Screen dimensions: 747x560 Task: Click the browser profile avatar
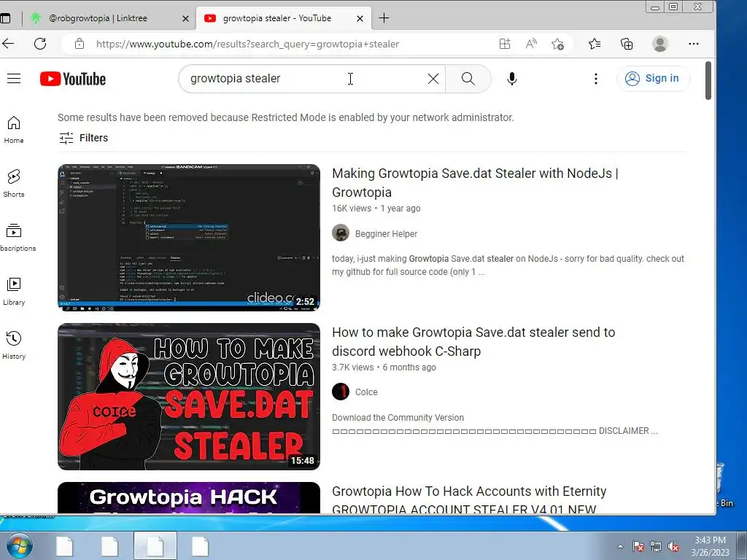(659, 44)
